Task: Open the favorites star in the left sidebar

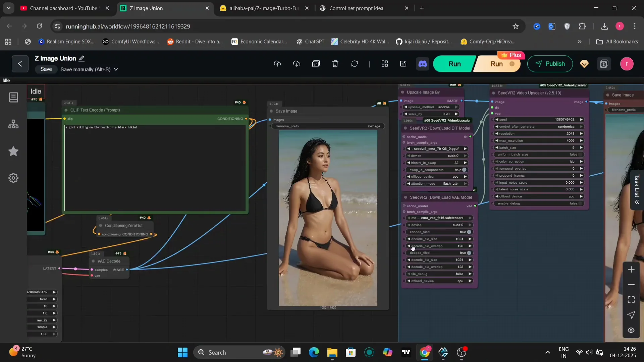Action: [13, 152]
